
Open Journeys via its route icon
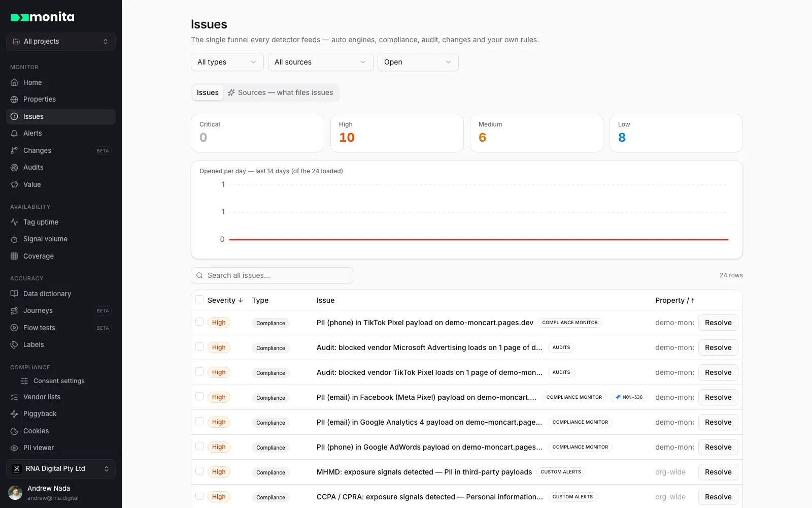[14, 310]
